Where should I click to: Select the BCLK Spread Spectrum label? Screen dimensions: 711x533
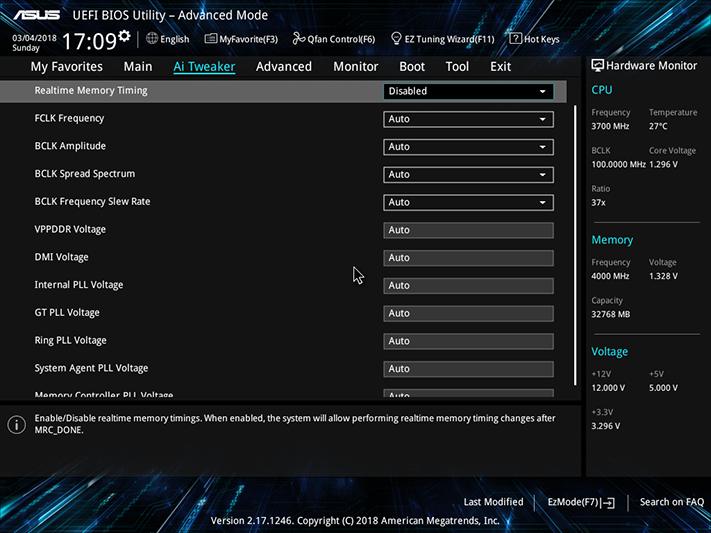point(85,174)
